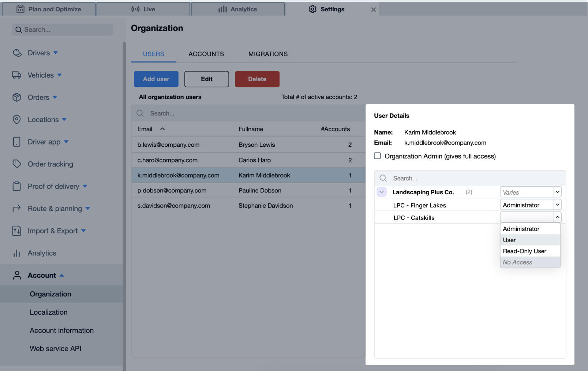
Task: Select the Driver app phone icon
Action: (x=17, y=142)
